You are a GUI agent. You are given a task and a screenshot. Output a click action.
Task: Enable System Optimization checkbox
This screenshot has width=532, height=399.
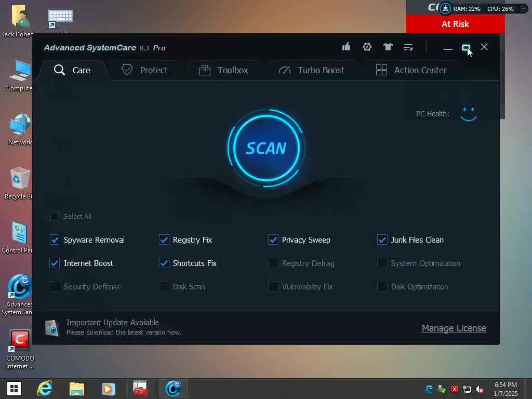pos(382,263)
